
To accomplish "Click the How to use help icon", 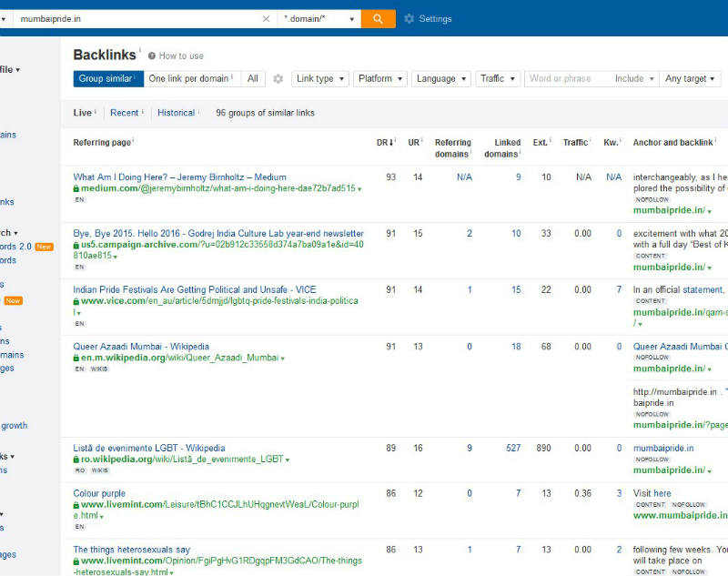I will tap(151, 56).
